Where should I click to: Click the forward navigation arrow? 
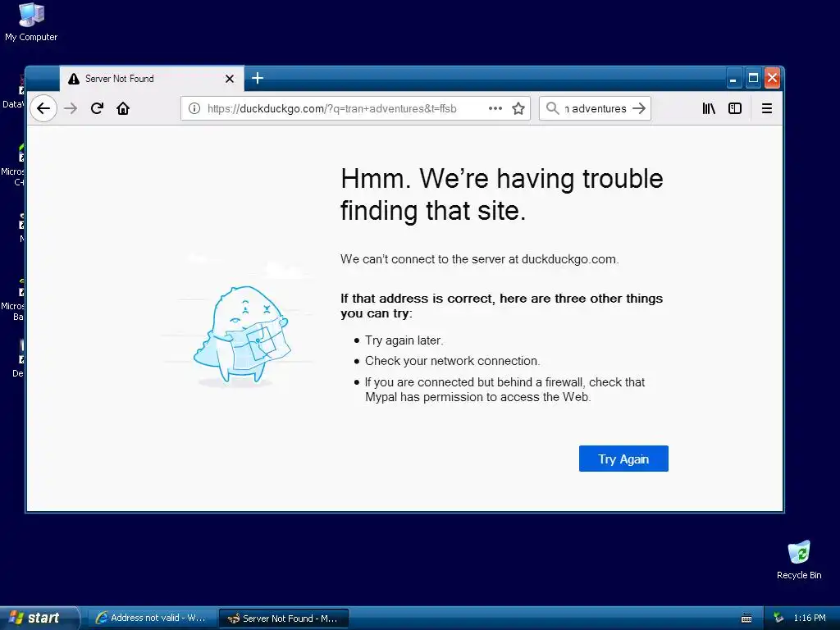tap(71, 108)
